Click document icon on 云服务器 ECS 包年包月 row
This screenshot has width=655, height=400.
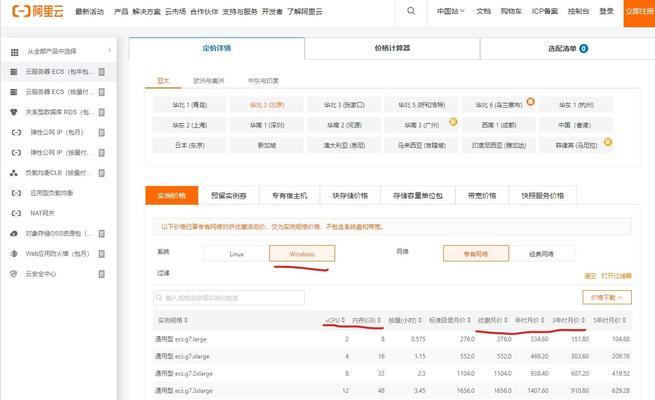(x=102, y=72)
